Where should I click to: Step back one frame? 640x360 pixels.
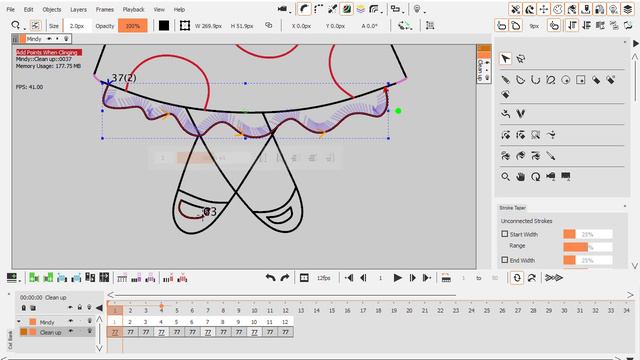point(363,278)
